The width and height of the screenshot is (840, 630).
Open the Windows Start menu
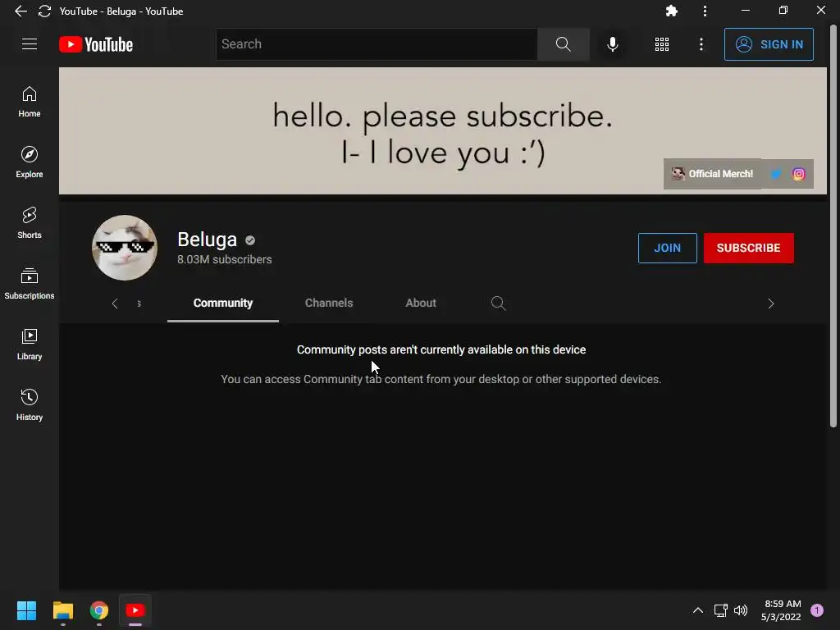coord(26,610)
